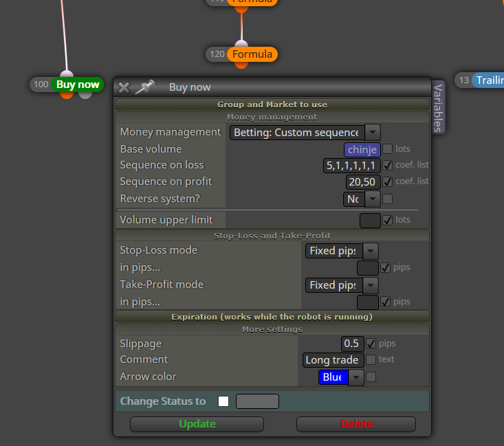Edit Sequence on loss field 5,1,1,1,1,1
Image resolution: width=504 pixels, height=446 pixels.
[351, 166]
